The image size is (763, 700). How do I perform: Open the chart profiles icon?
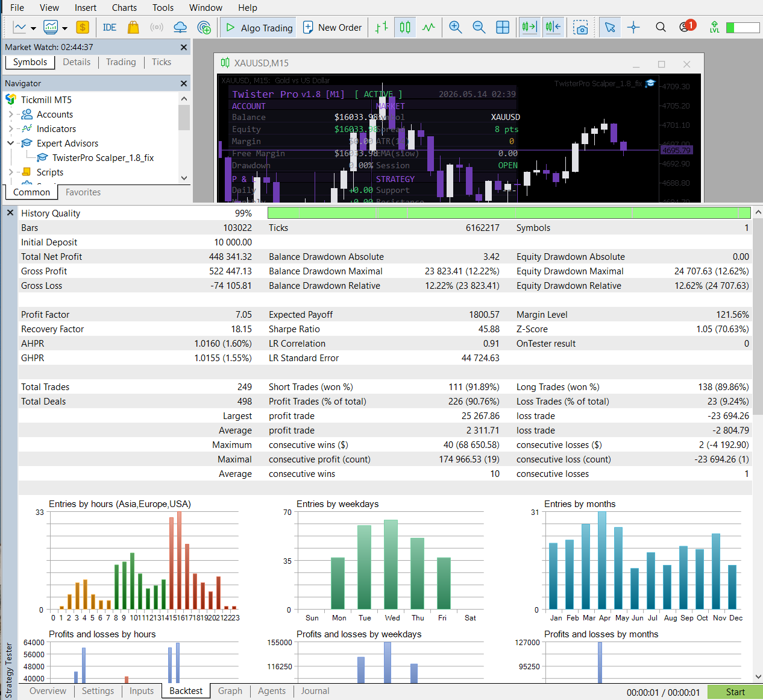[51, 27]
